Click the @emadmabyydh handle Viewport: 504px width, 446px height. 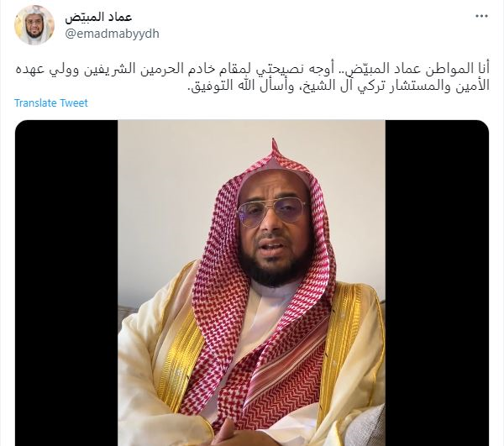coord(112,34)
